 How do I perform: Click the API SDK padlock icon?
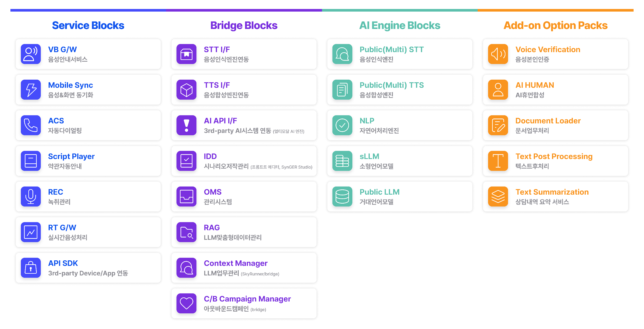[31, 268]
